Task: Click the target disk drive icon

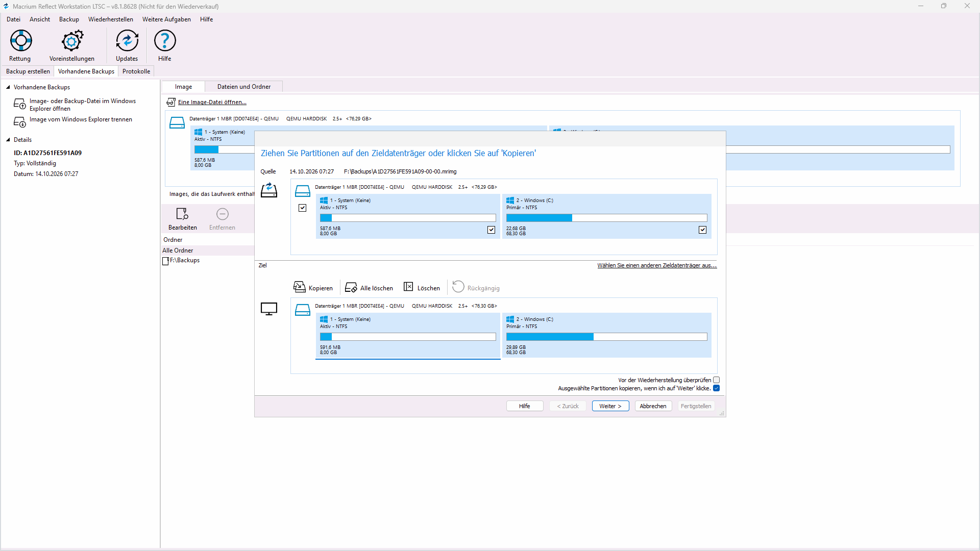Action: click(303, 310)
